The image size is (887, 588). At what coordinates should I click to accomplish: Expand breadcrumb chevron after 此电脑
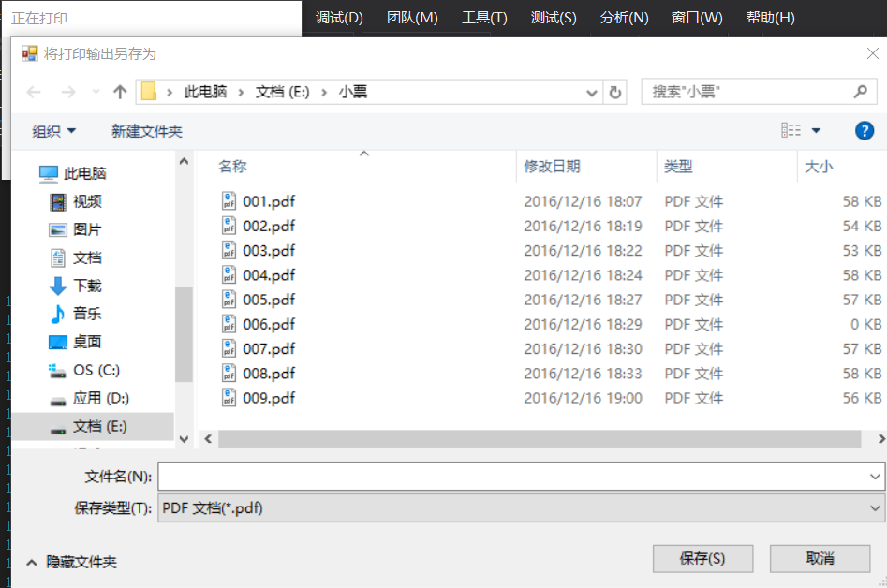tap(241, 92)
